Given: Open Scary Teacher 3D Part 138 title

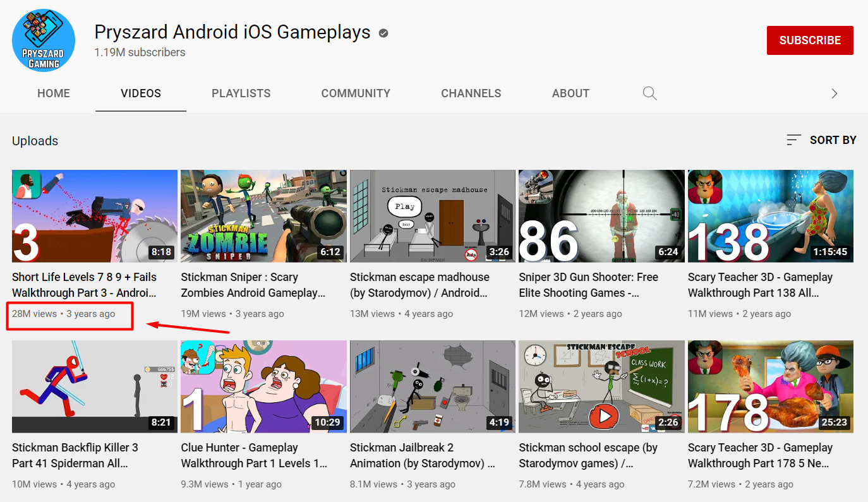Looking at the screenshot, I should point(761,285).
